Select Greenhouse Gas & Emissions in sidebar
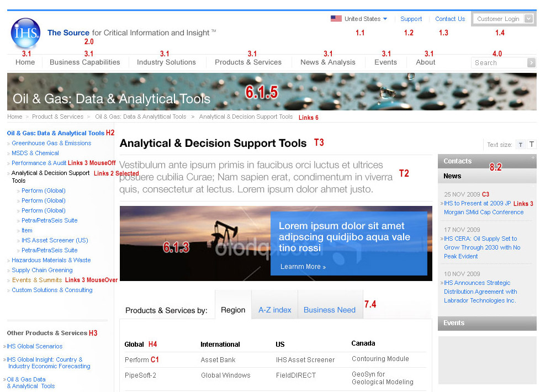This screenshot has width=540, height=392. pyautogui.click(x=51, y=143)
